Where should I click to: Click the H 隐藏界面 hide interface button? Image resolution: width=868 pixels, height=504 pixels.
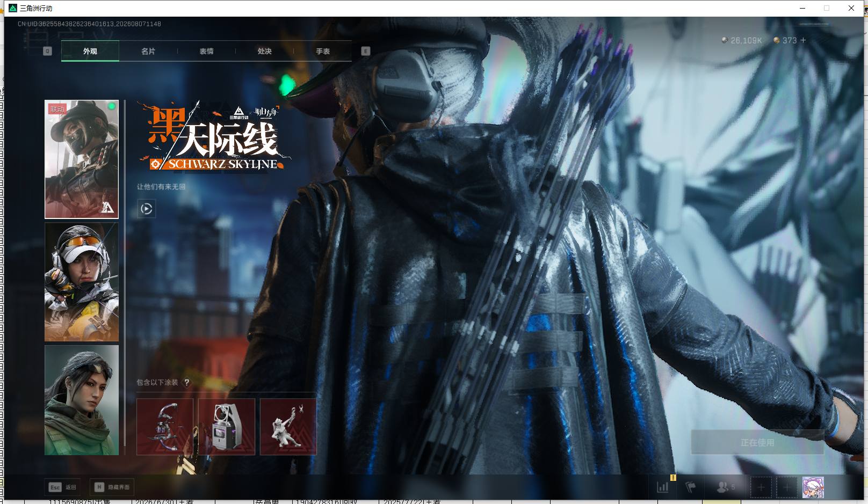click(x=112, y=487)
